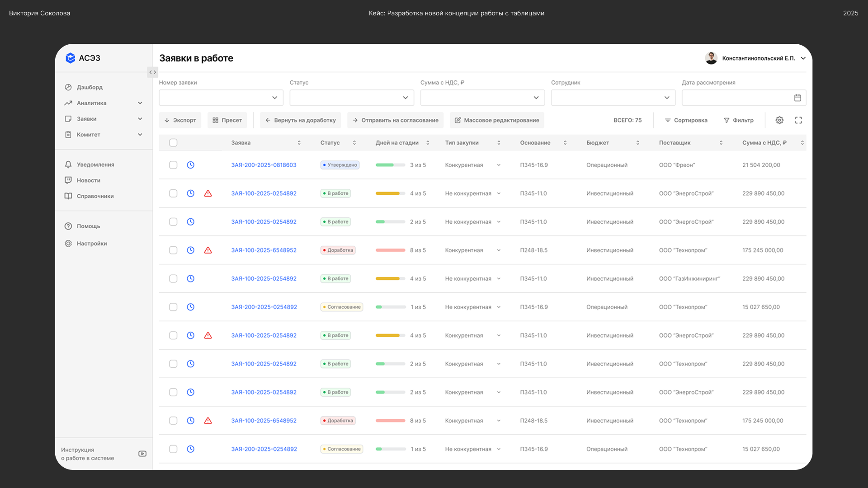Open Уведомления in the sidebar
The image size is (868, 488).
point(95,164)
